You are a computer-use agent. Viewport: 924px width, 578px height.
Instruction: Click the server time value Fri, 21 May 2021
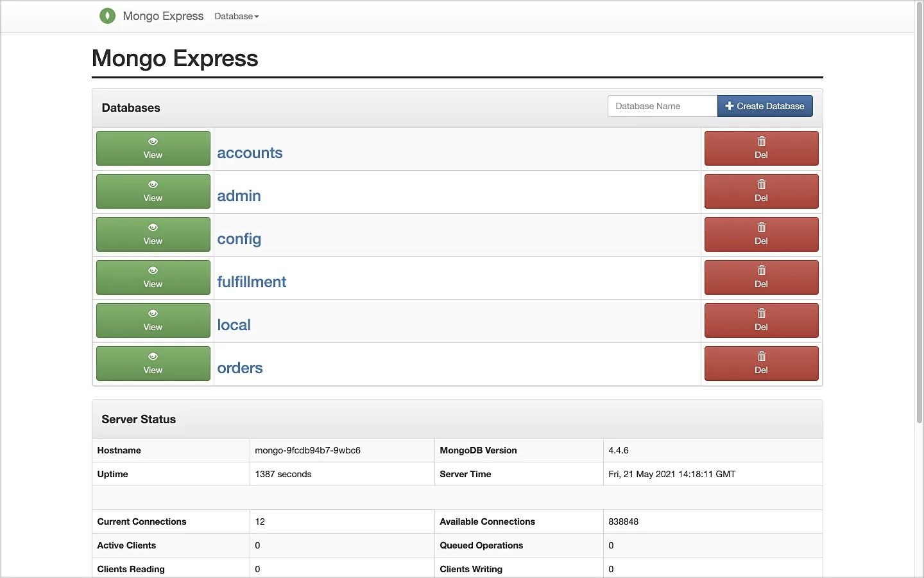[x=672, y=474]
